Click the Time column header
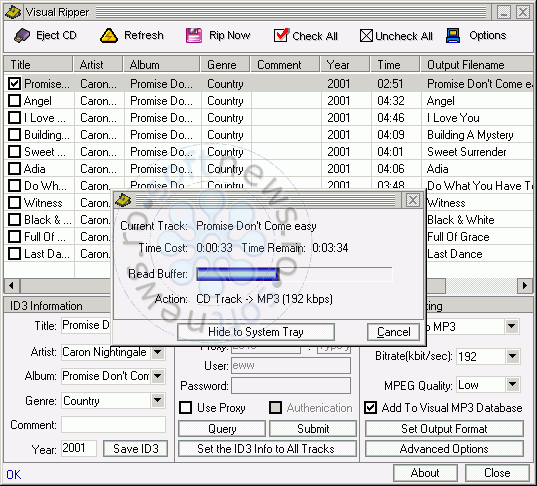Viewport: 537px width, 486px height. [395, 64]
